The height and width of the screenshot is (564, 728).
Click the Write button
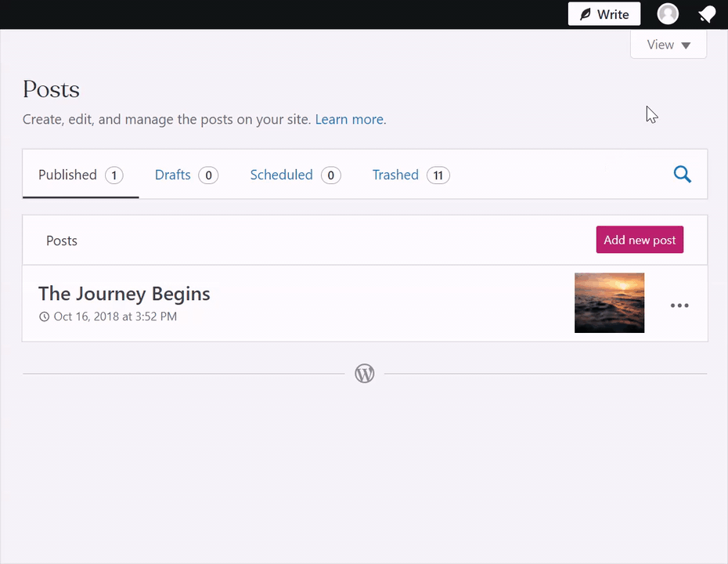(x=604, y=13)
